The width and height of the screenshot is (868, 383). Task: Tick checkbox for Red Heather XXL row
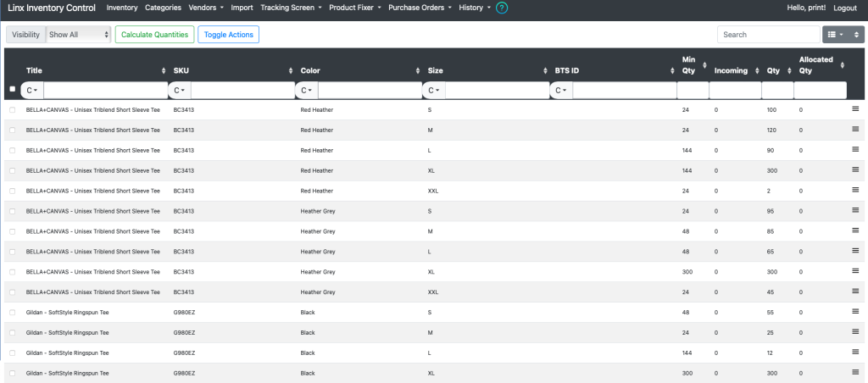[x=12, y=191]
